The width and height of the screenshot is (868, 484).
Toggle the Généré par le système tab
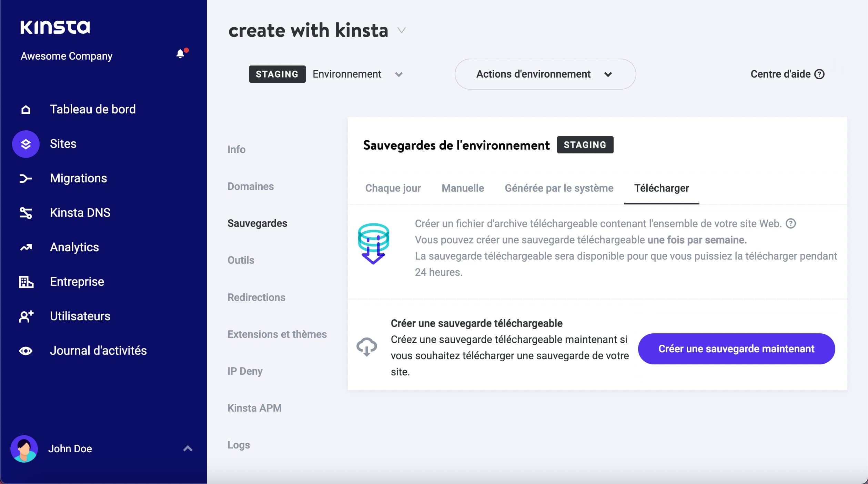(x=558, y=188)
